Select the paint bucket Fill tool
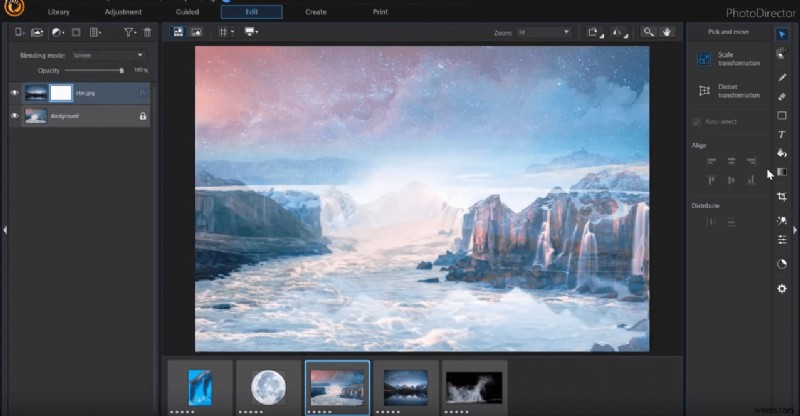This screenshot has width=800, height=416. tap(782, 153)
